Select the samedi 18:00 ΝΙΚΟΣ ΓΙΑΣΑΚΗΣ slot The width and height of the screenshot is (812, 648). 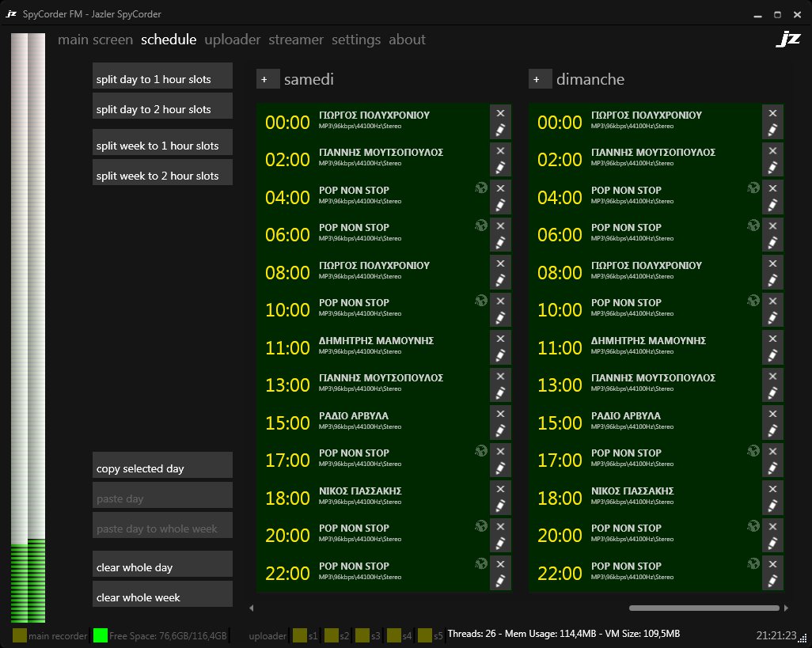point(372,498)
